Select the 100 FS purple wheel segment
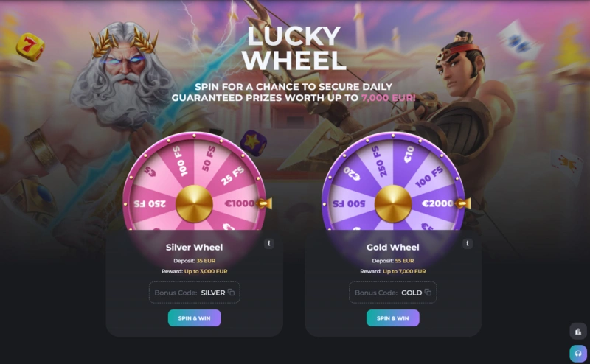Viewport: 590px width, 364px height. (429, 177)
